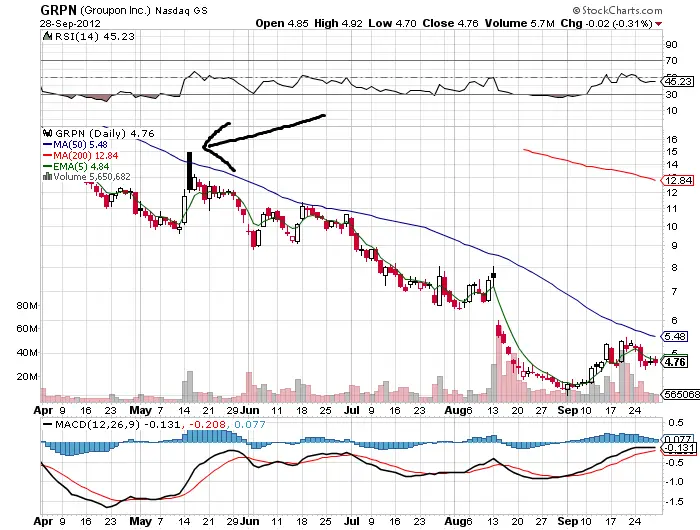Click the candlestick icon beside GRPN (Daily)
This screenshot has width=700, height=530.
point(48,133)
